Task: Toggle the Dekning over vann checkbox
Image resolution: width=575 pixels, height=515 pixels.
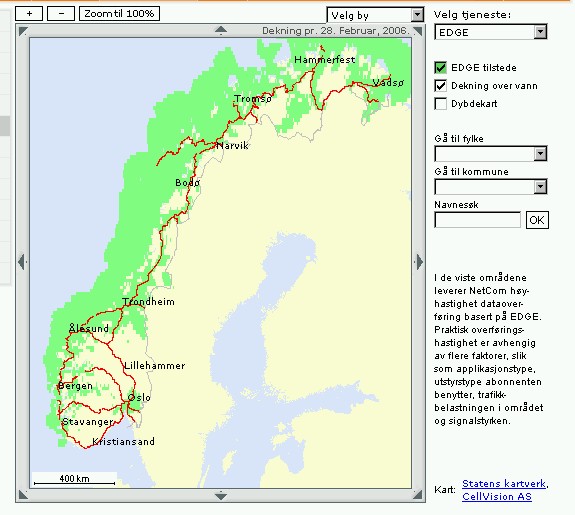Action: 440,85
